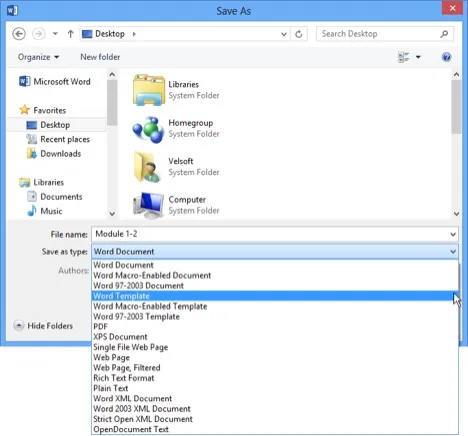
Task: Select Libraries in the navigation pane
Action: click(x=42, y=182)
